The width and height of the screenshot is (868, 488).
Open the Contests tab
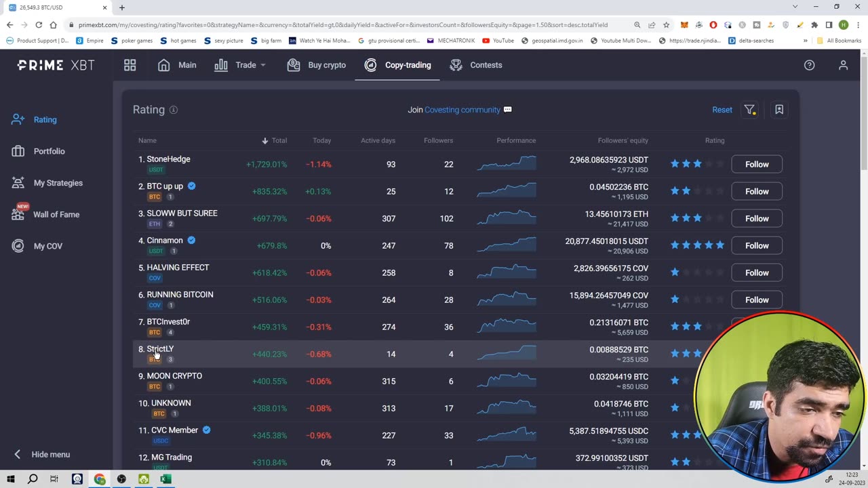pos(476,65)
